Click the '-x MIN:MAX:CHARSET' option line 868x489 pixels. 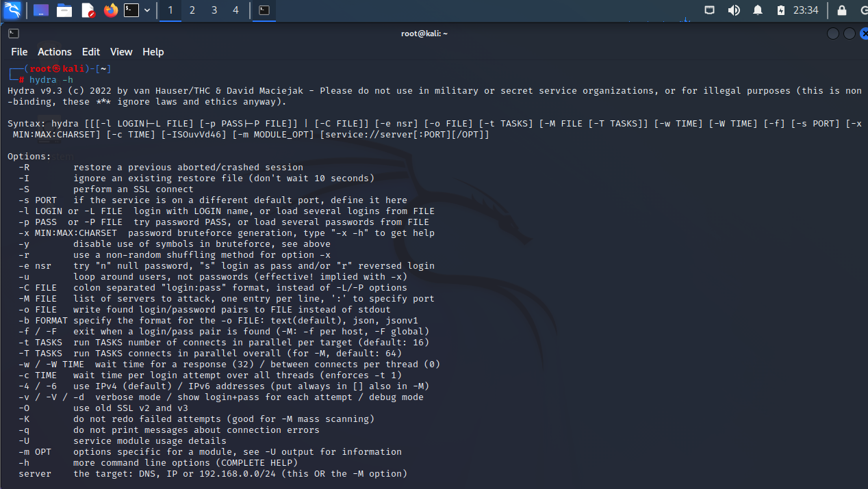coord(227,233)
